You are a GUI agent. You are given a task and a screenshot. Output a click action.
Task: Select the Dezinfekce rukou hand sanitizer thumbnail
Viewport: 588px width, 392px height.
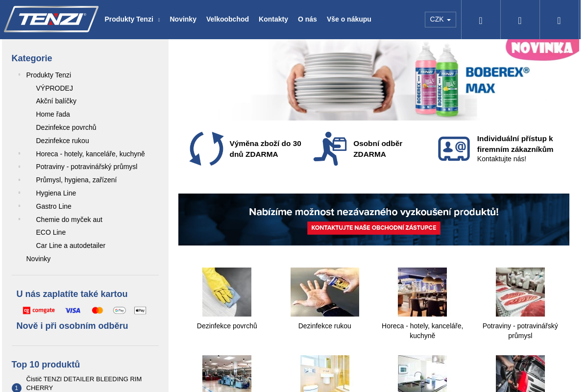tap(324, 292)
